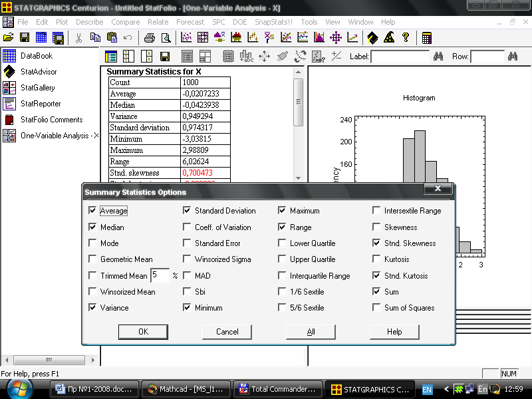Switch to Mathcad in the taskbar
The height and width of the screenshot is (399, 532).
(186, 389)
